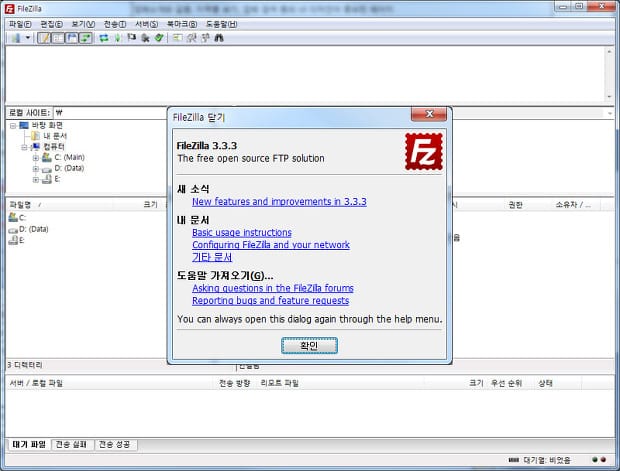This screenshot has width=620, height=471.
Task: Click the process queue toolbar icon
Action: pyautogui.click(x=117, y=38)
